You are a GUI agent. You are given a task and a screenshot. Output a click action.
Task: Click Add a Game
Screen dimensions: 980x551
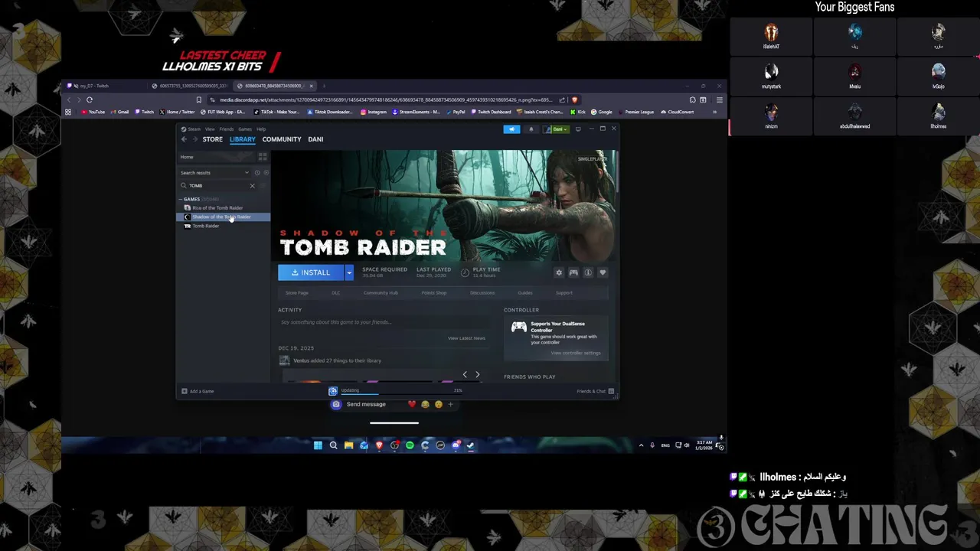[x=198, y=391]
